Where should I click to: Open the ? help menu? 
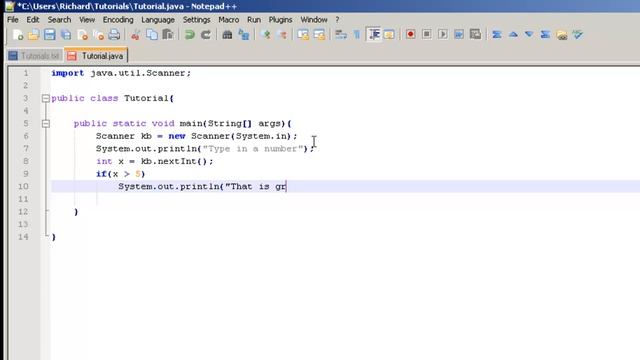click(337, 20)
